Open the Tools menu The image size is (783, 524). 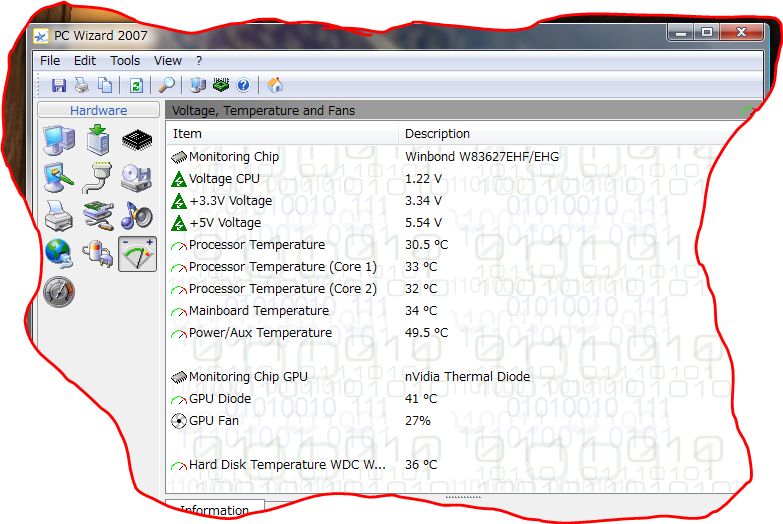[125, 60]
